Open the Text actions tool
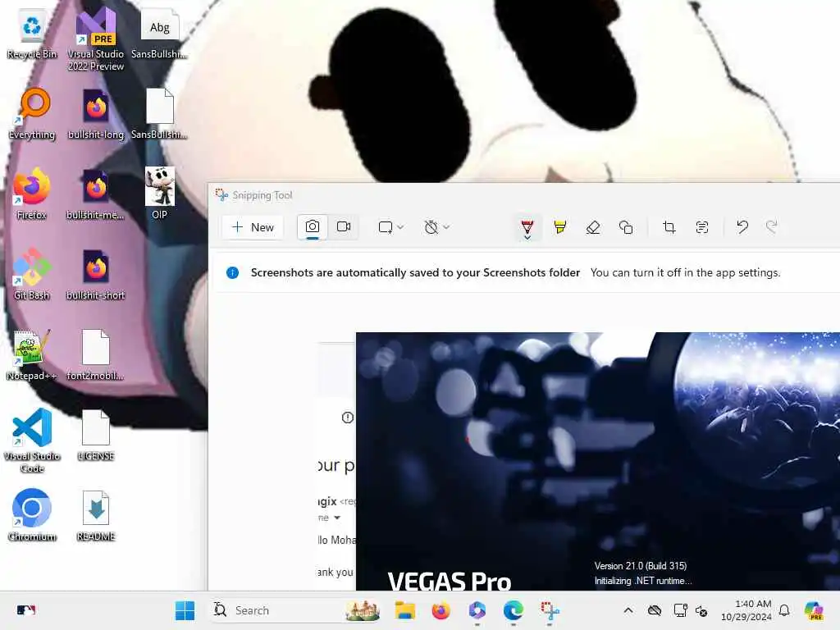The image size is (840, 630). pyautogui.click(x=702, y=227)
